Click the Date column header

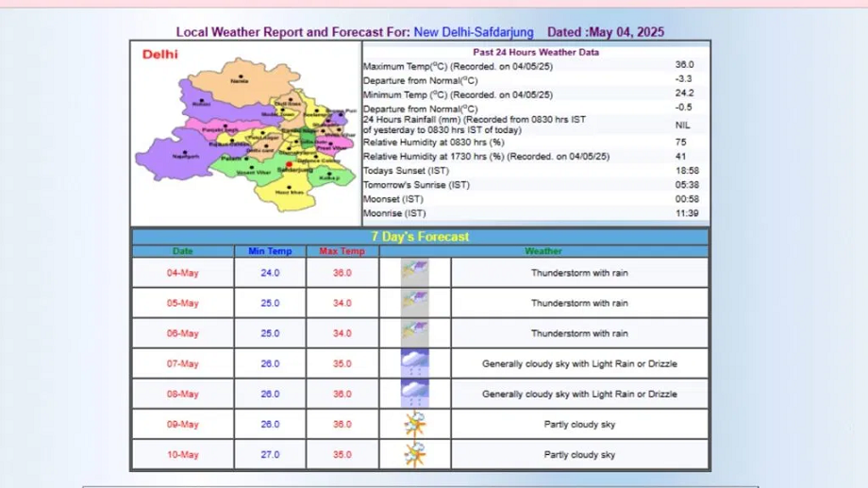[x=183, y=251]
